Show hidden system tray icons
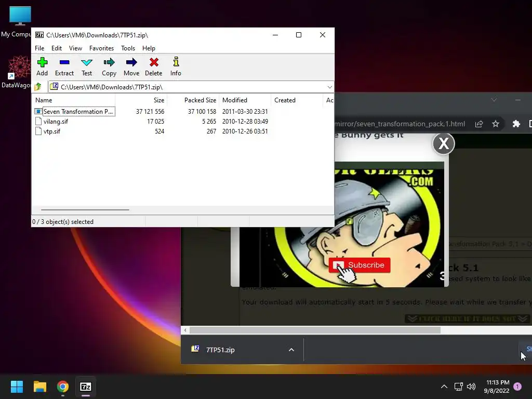Image resolution: width=532 pixels, height=399 pixels. click(x=444, y=387)
